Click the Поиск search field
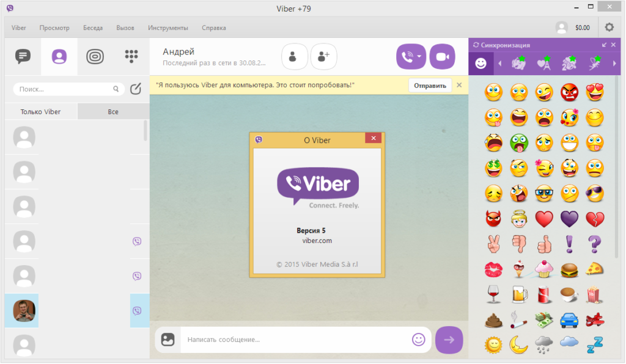Viewport: 626px width, 364px height. (x=64, y=89)
